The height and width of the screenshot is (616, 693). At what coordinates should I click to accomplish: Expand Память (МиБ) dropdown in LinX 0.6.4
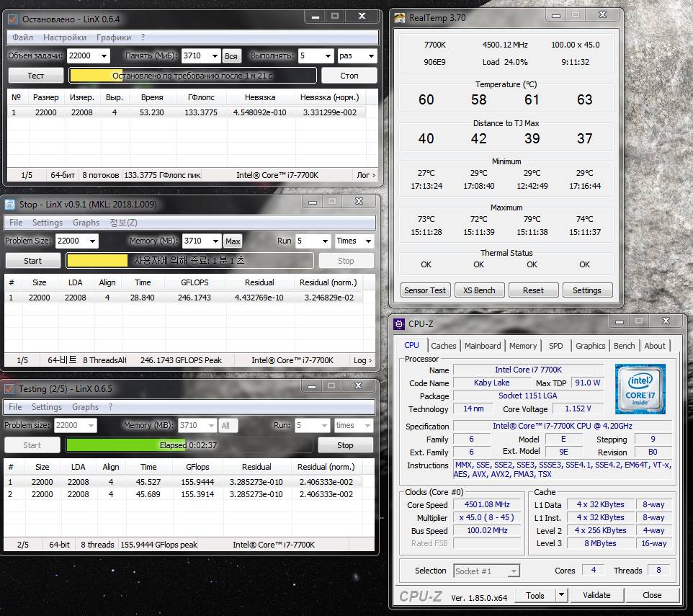point(215,55)
